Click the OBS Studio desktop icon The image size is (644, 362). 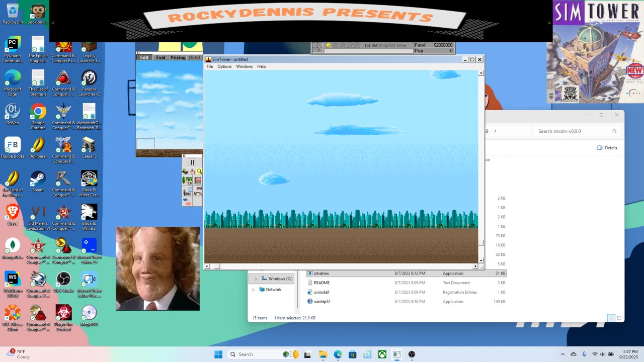(x=63, y=282)
